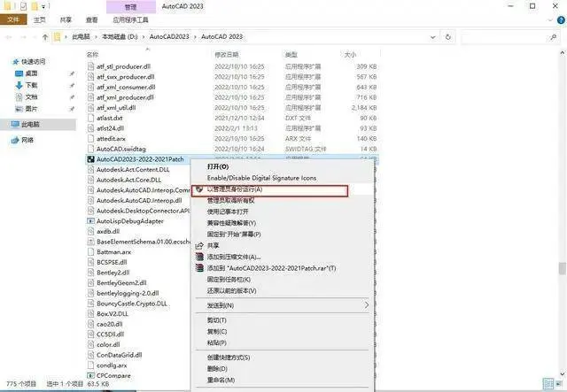Choose 添加到压缩文件(A)... entry

(234, 257)
